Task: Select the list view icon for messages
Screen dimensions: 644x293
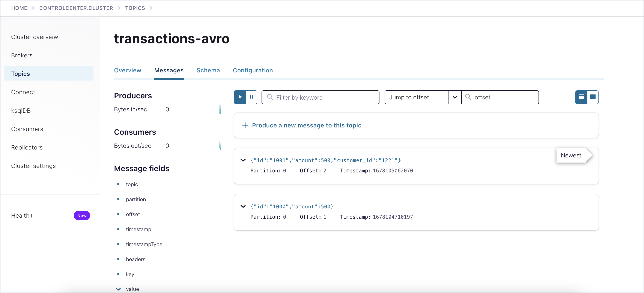Action: pyautogui.click(x=581, y=97)
